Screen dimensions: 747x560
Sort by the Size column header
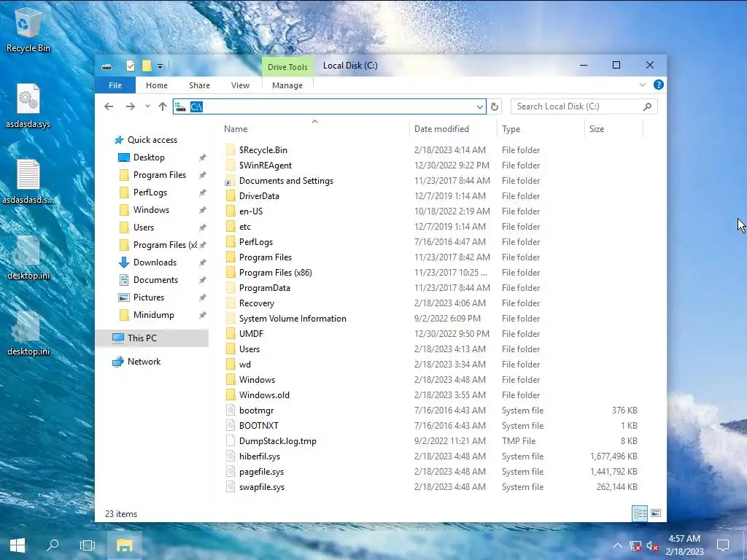(614, 129)
